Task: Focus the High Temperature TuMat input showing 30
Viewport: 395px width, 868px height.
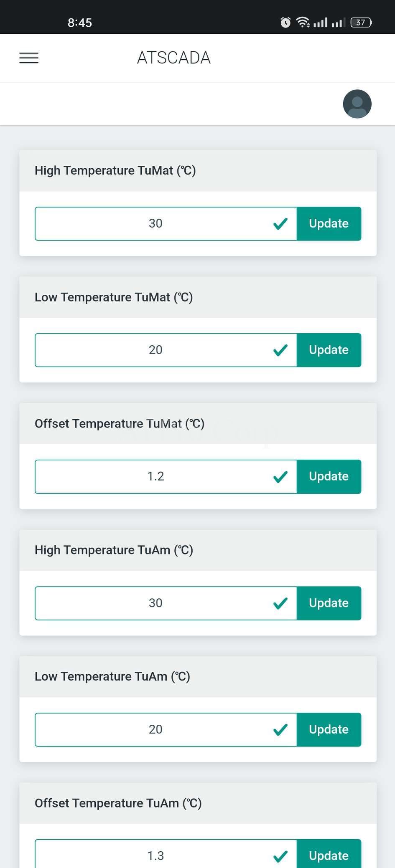Action: [155, 224]
